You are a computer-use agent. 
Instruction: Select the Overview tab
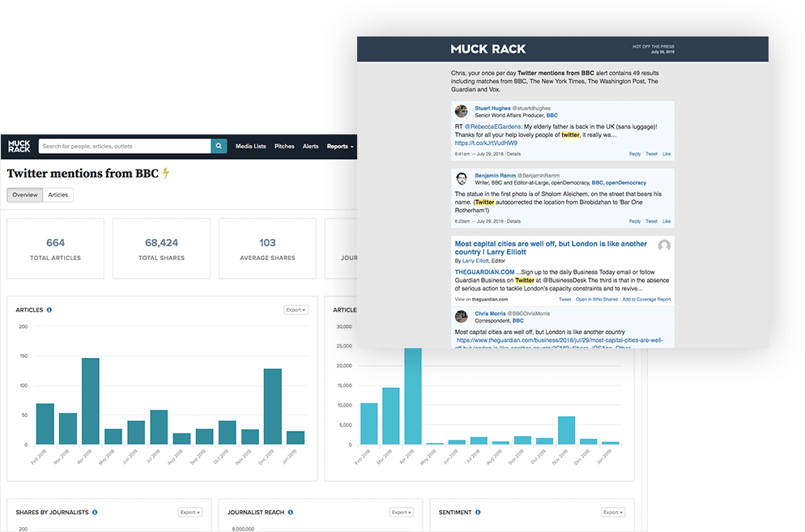point(25,194)
